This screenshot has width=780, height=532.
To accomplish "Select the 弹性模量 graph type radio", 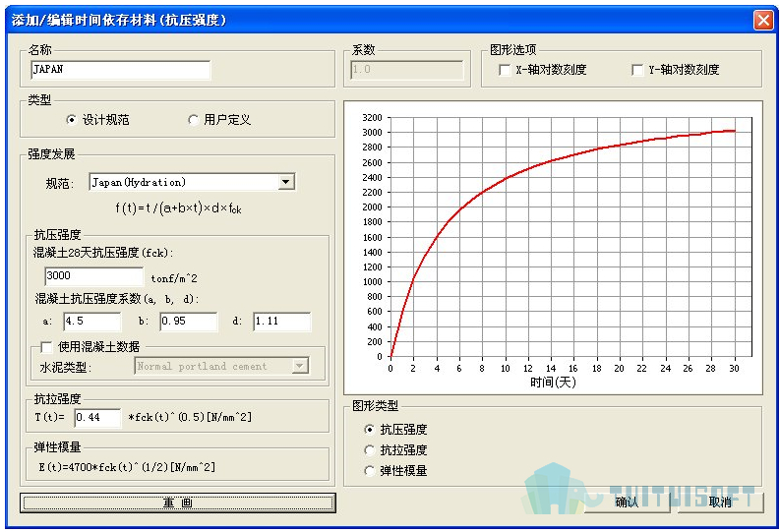I will click(370, 470).
